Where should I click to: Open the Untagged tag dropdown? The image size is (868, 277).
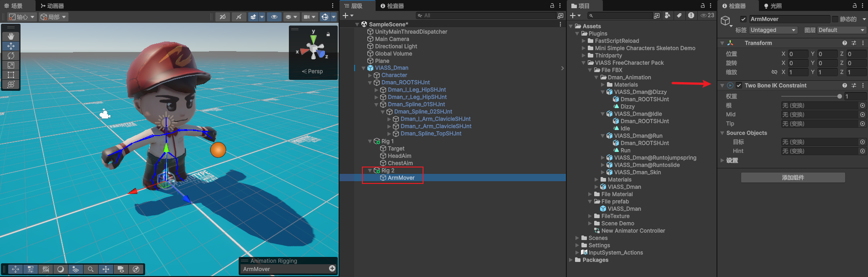(773, 30)
